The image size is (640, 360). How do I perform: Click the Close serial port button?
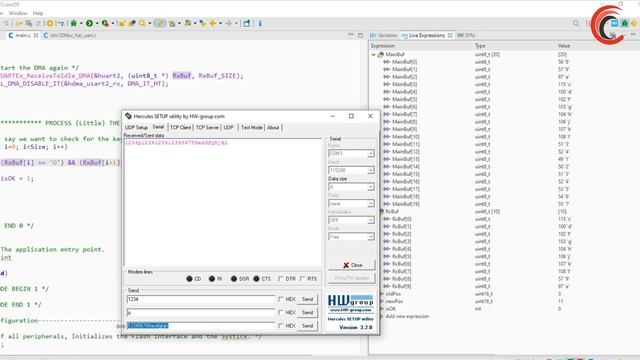point(352,265)
